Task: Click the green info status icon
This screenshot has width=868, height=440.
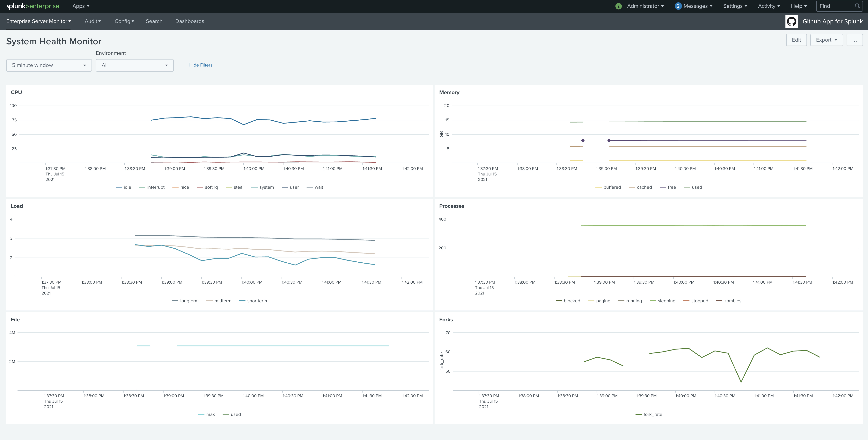Action: click(x=618, y=6)
